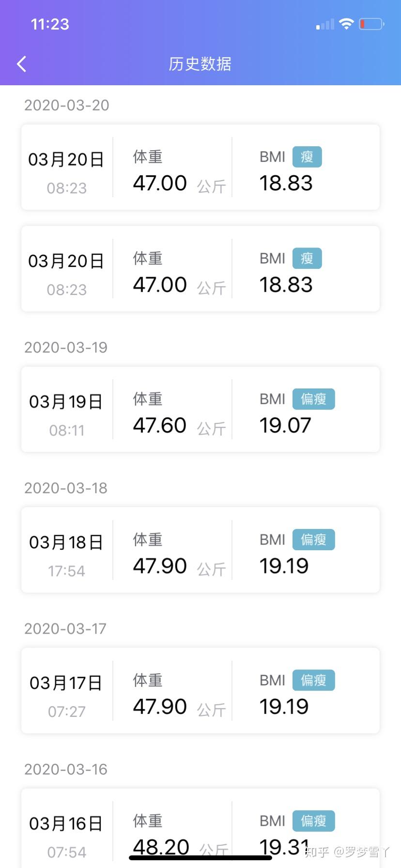The height and width of the screenshot is (868, 401).
Task: Tap BMI 18.83 value in first card
Action: (286, 183)
